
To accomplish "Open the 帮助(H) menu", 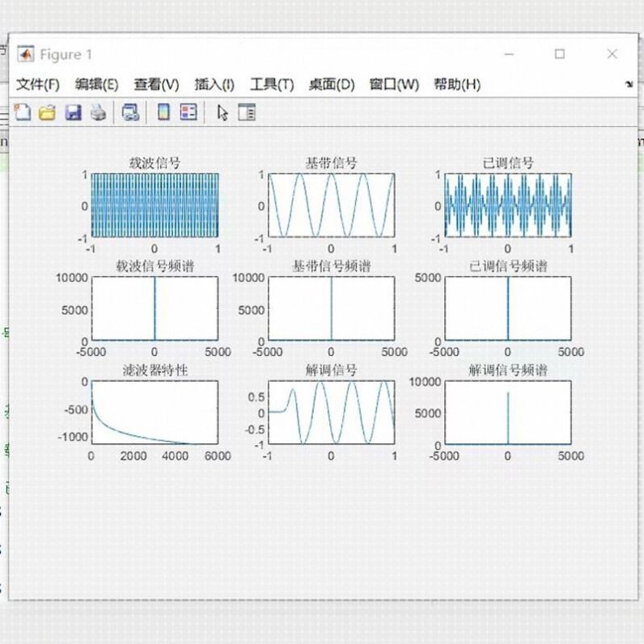I will (457, 85).
